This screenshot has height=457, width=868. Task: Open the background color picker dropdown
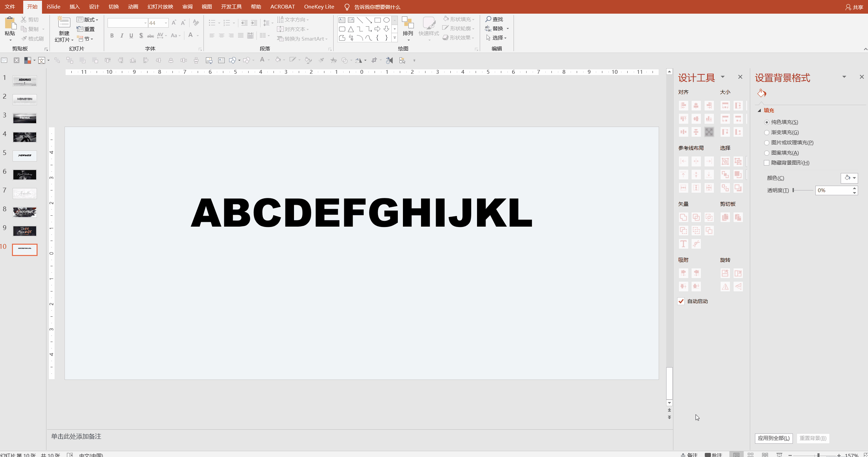coord(854,178)
